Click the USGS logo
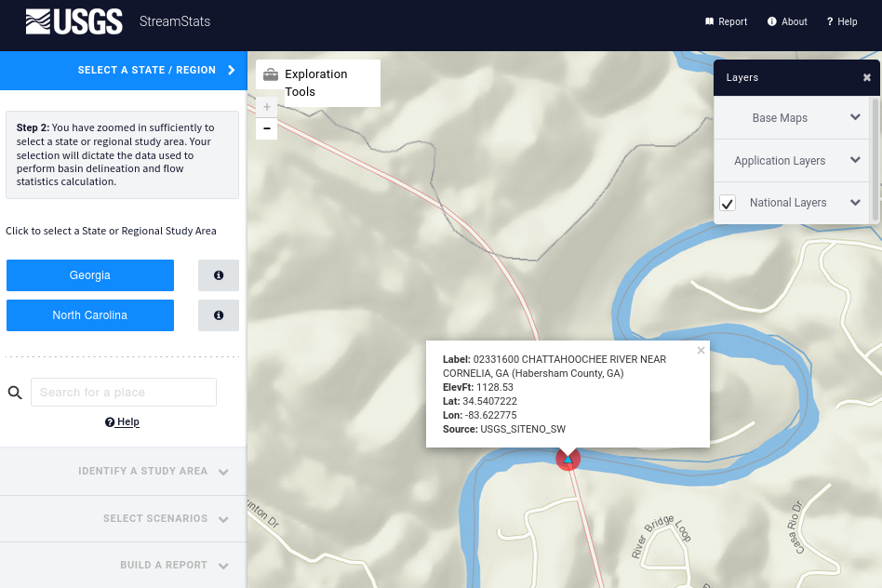882x588 pixels. click(x=74, y=21)
